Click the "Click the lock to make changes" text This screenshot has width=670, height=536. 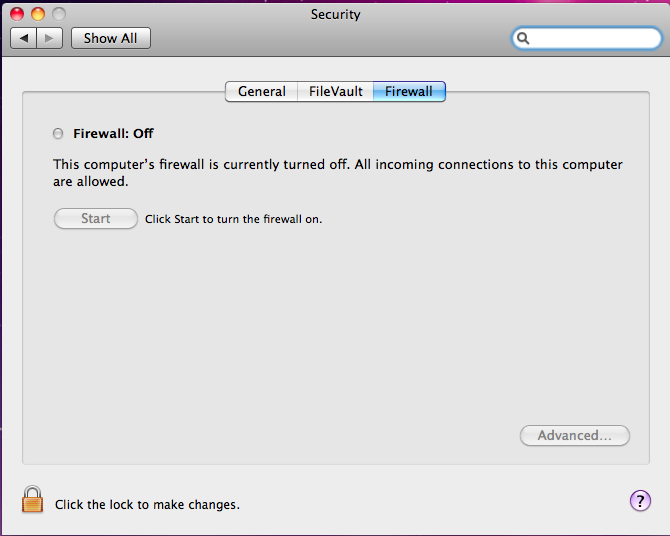click(x=147, y=505)
